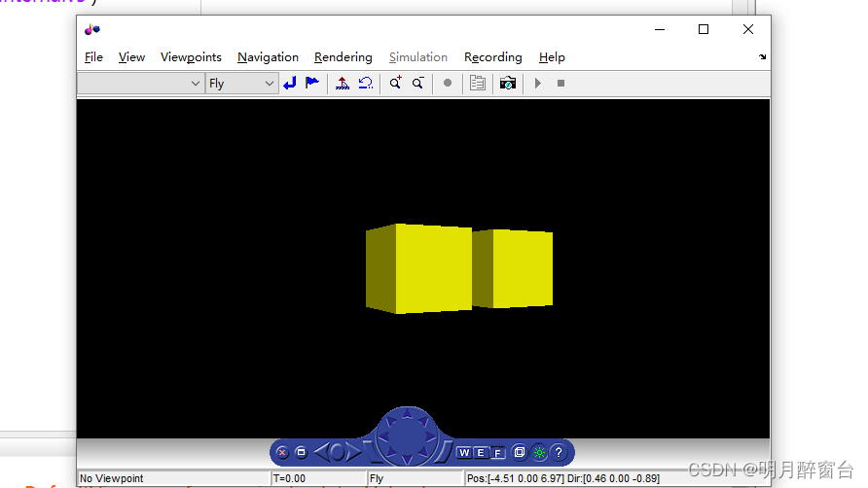Open the Rendering menu

pyautogui.click(x=344, y=57)
